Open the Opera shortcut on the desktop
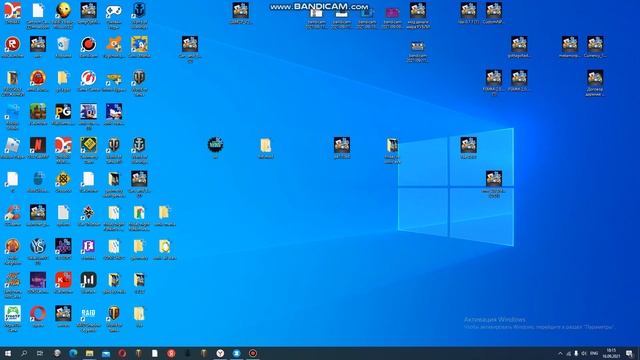 [x=38, y=313]
